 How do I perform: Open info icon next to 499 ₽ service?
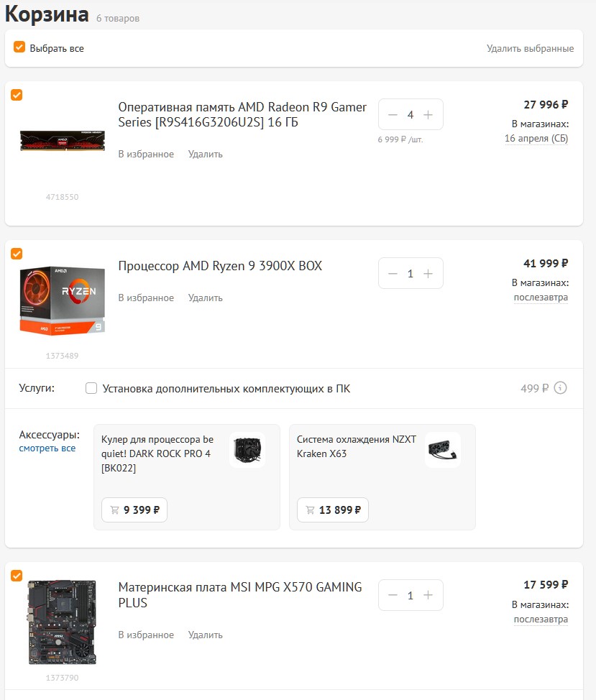point(560,388)
